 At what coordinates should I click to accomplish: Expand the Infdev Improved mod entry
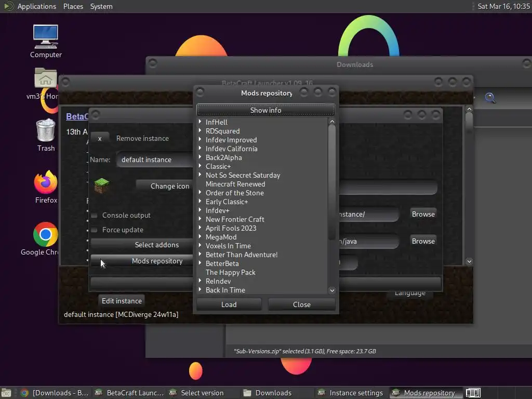[x=200, y=139]
